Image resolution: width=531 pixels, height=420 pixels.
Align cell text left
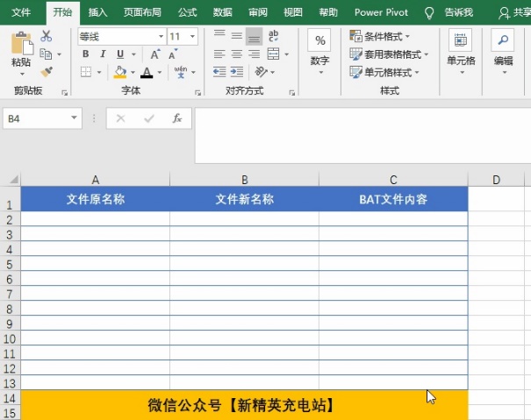point(219,53)
